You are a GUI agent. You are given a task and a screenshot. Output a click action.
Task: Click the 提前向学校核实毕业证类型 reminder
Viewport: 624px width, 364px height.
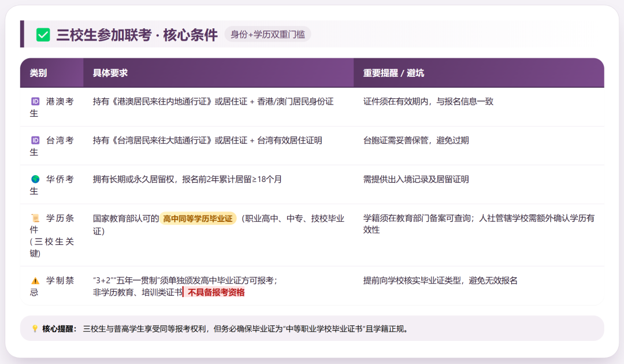(440, 281)
